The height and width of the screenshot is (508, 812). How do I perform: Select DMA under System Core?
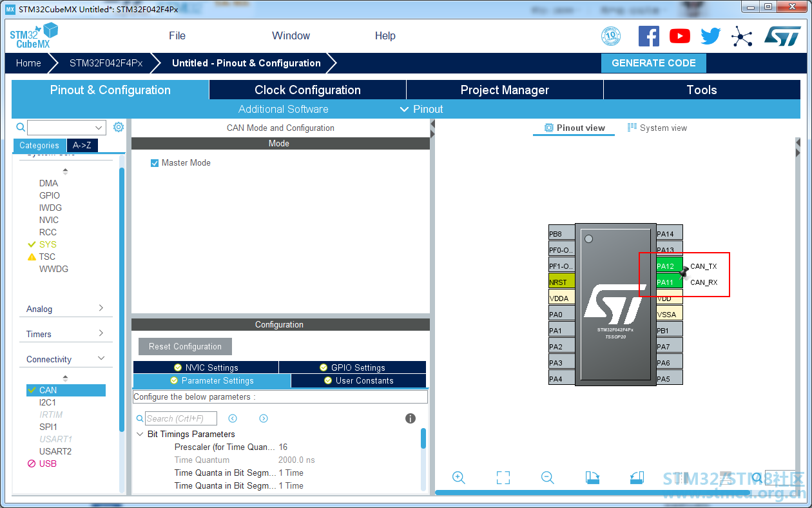point(48,183)
